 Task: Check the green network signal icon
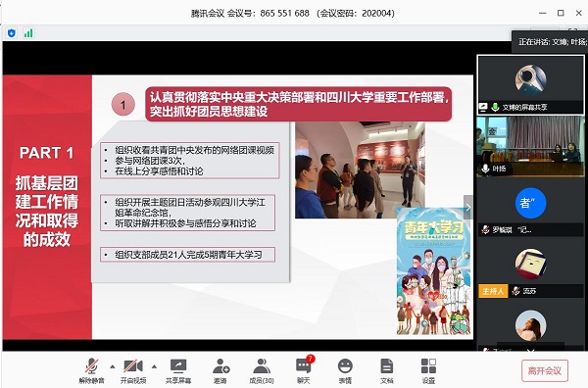coord(28,33)
